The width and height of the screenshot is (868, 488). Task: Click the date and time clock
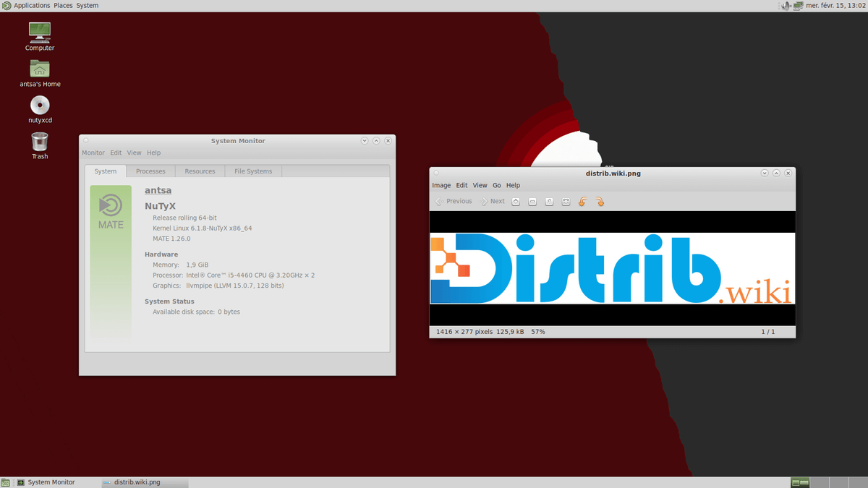coord(835,6)
